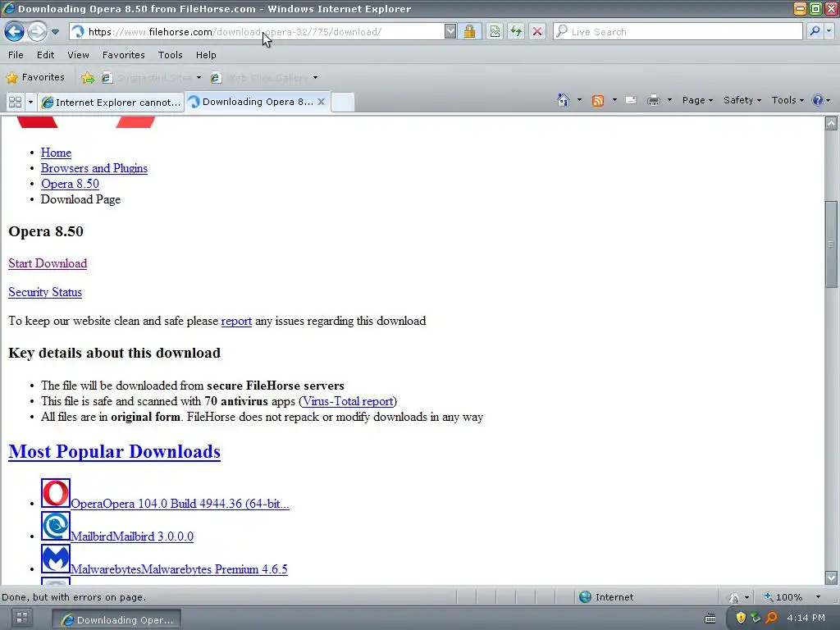Open the Edit menu
Viewport: 840px width, 630px height.
tap(46, 55)
